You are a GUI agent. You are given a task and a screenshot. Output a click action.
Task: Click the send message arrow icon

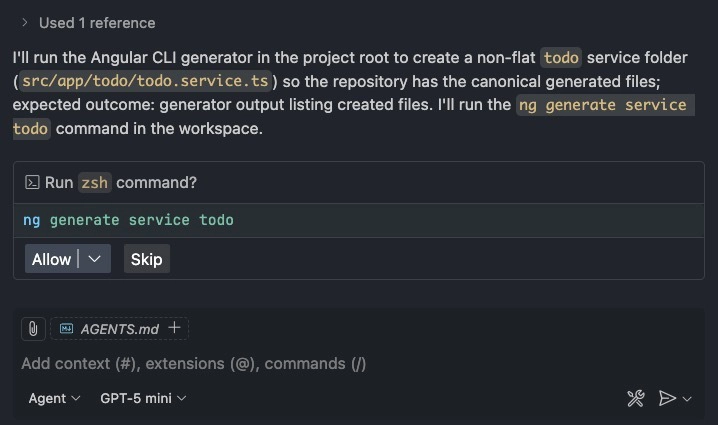point(667,399)
